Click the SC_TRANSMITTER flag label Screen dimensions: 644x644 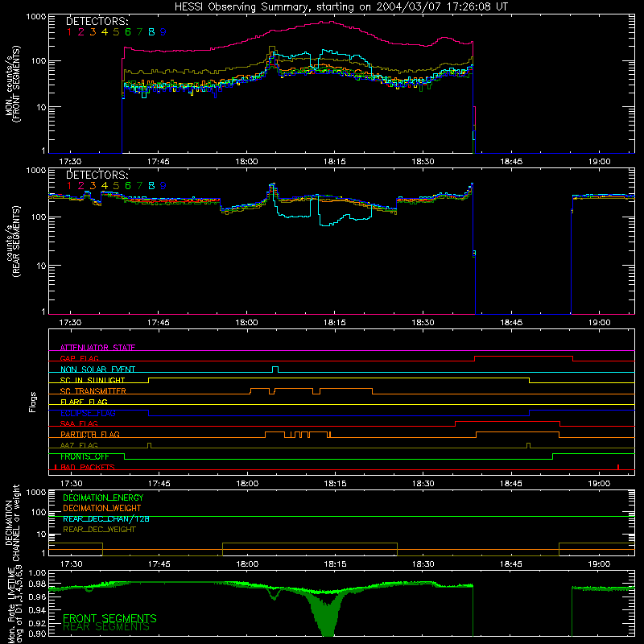pyautogui.click(x=93, y=391)
